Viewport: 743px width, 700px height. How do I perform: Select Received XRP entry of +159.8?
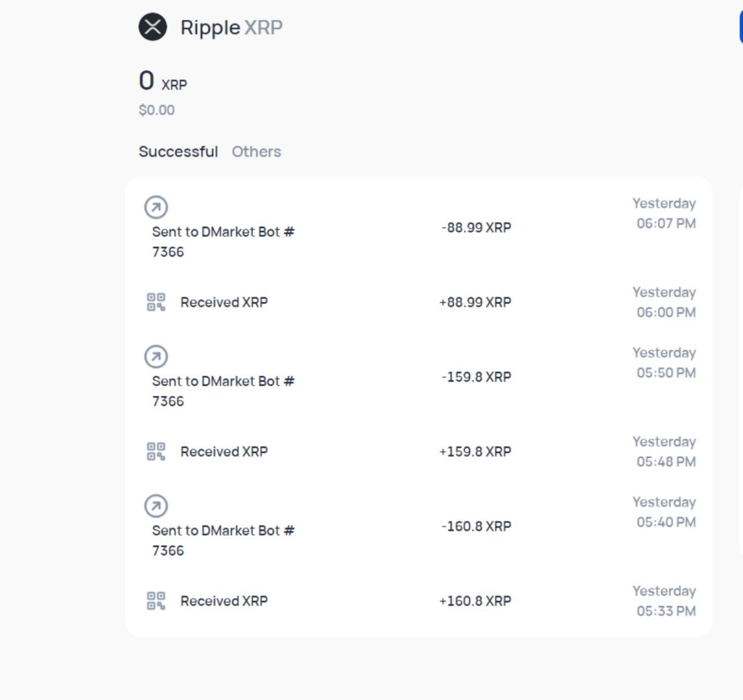point(224,452)
